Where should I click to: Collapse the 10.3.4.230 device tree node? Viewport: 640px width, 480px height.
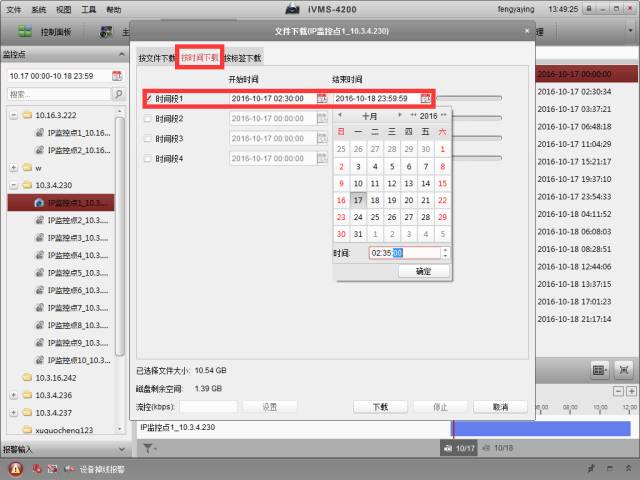tap(13, 185)
